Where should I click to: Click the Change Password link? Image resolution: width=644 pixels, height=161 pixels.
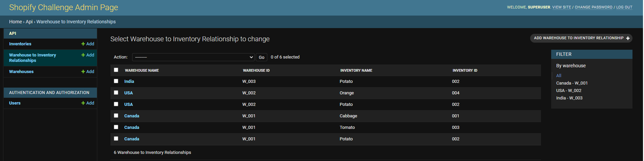tap(594, 7)
